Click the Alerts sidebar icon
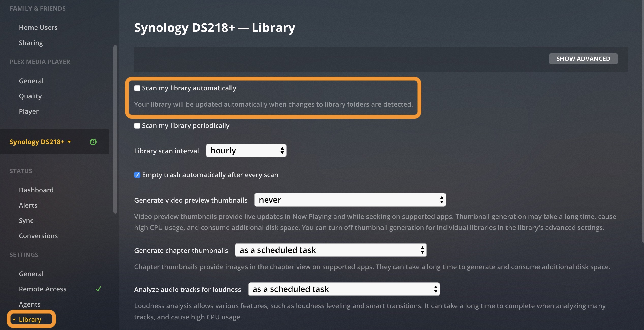The height and width of the screenshot is (330, 644). (28, 205)
